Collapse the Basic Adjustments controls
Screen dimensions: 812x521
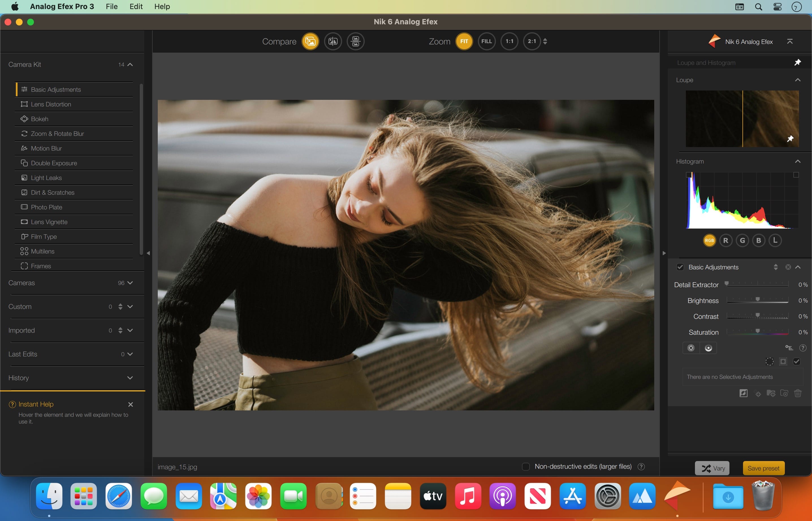pyautogui.click(x=798, y=267)
